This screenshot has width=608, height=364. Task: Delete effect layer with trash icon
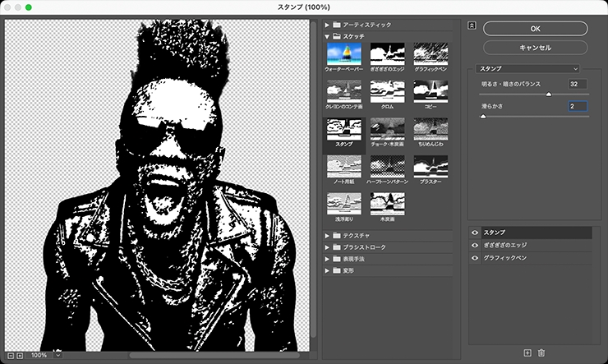(541, 352)
